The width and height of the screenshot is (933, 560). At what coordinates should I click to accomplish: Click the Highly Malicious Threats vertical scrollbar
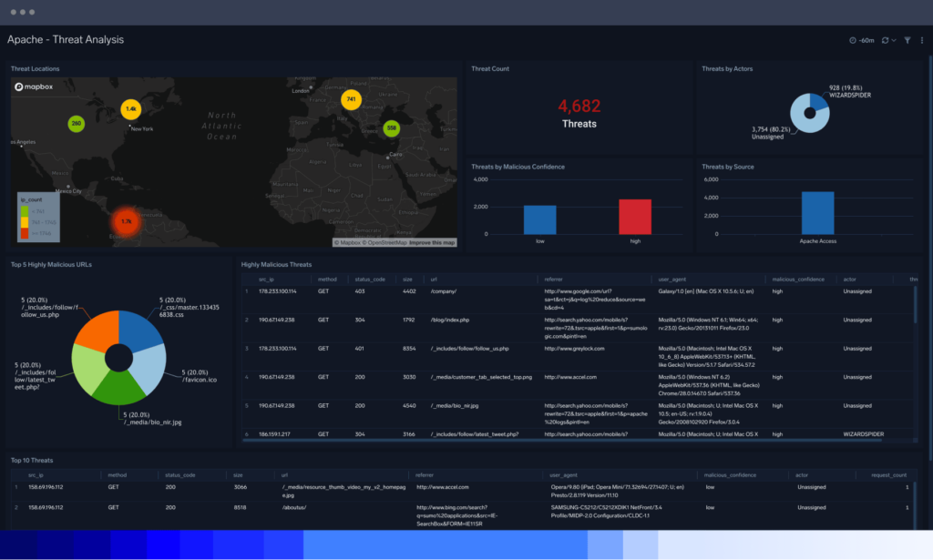click(x=915, y=304)
